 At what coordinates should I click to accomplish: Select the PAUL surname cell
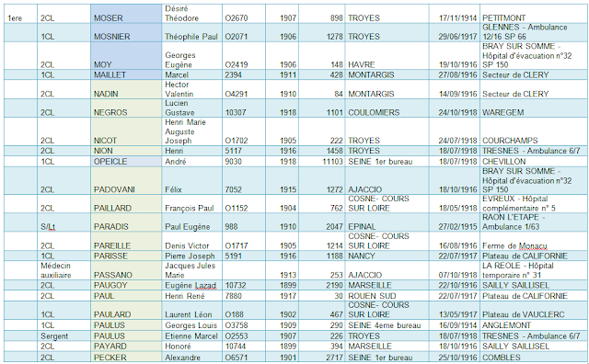click(x=126, y=296)
